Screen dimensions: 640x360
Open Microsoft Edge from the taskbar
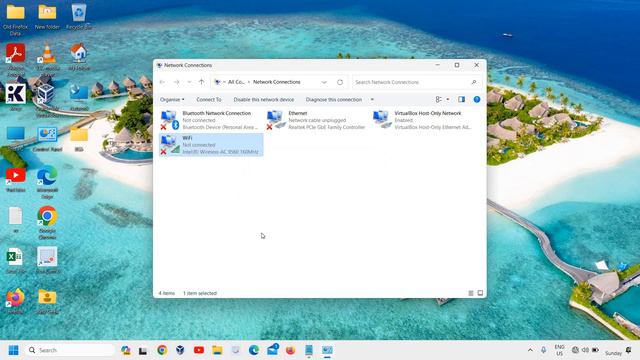(254, 350)
